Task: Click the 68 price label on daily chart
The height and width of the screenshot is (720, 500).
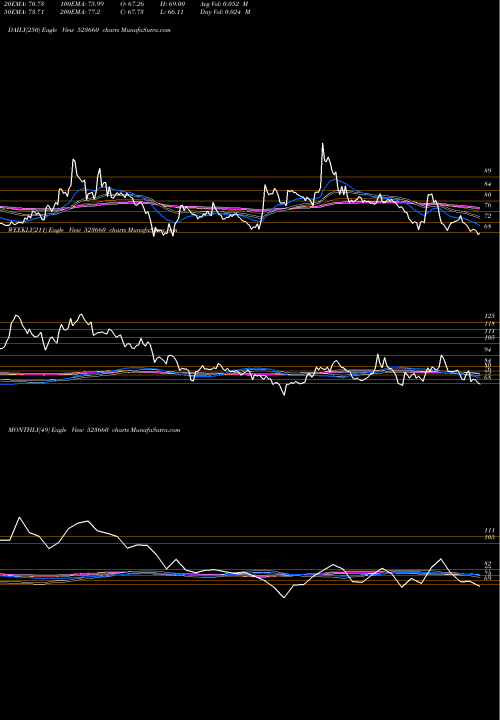Action: coord(488,226)
